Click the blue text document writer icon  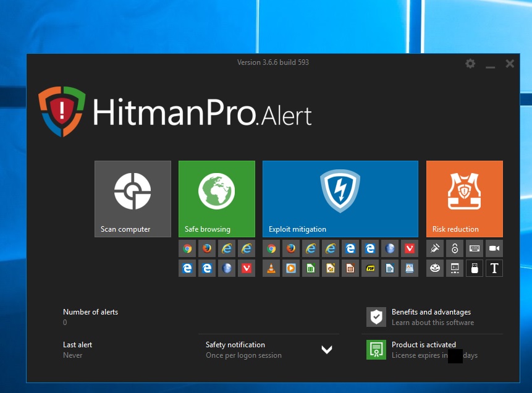coord(390,268)
